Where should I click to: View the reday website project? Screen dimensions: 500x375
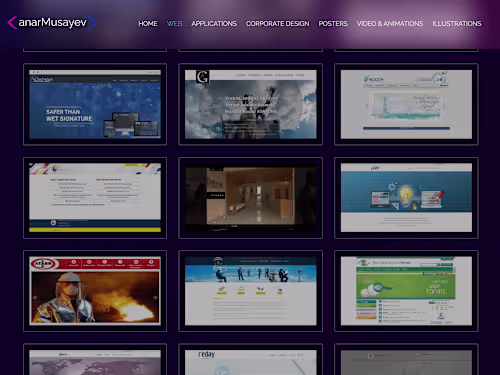(x=251, y=360)
